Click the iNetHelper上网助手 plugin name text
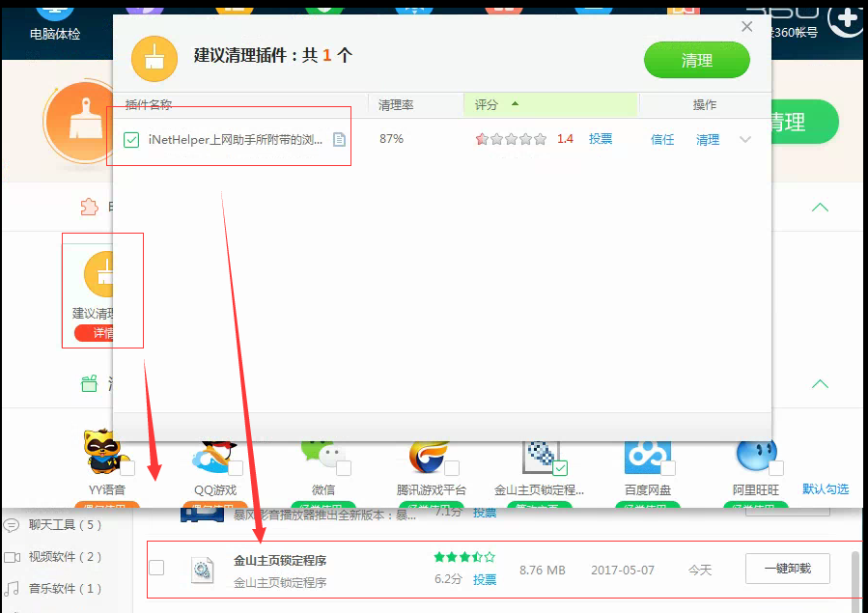 tap(236, 139)
